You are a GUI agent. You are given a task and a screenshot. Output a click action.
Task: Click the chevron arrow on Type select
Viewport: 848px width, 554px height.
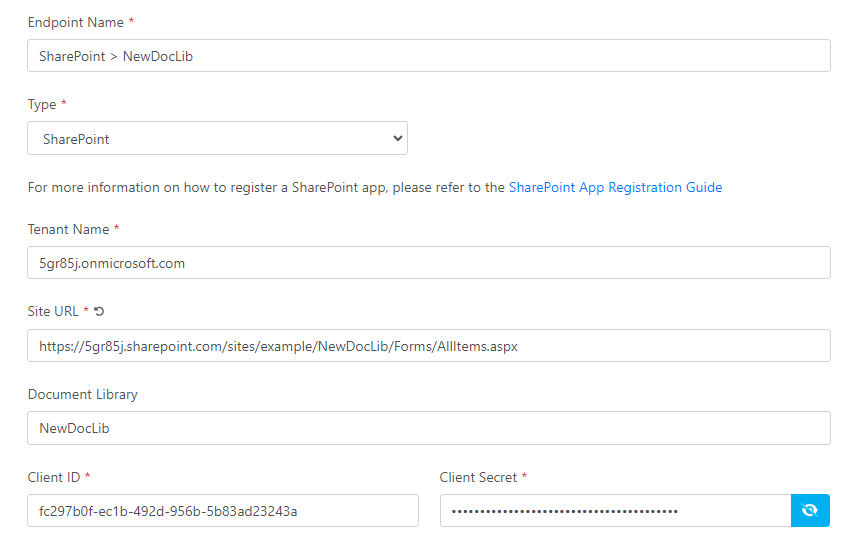pos(397,139)
